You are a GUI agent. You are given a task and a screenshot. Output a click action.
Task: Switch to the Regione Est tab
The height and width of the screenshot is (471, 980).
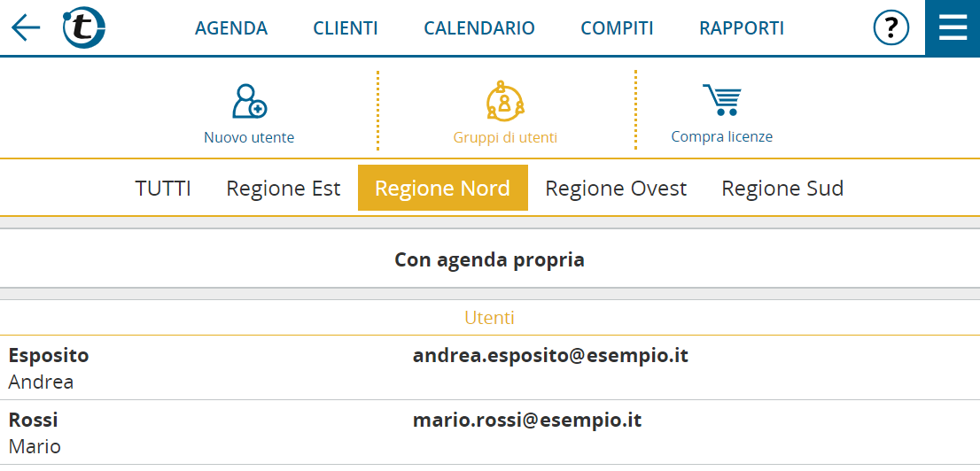tap(284, 188)
